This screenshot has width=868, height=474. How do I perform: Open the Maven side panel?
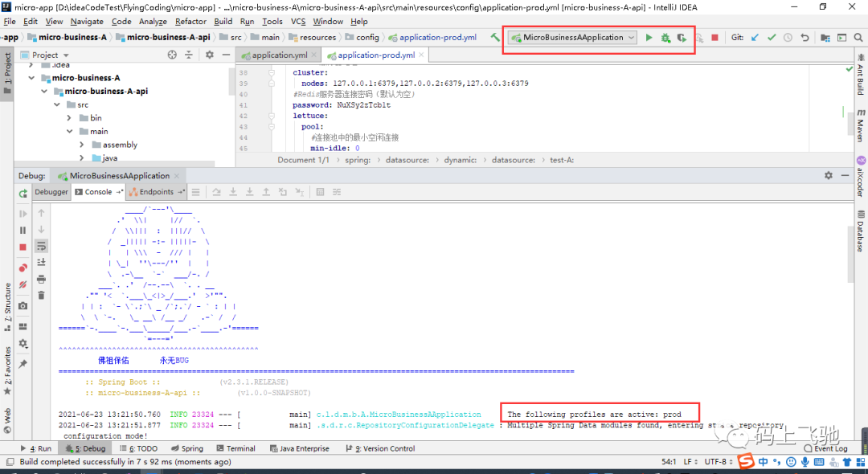click(861, 125)
